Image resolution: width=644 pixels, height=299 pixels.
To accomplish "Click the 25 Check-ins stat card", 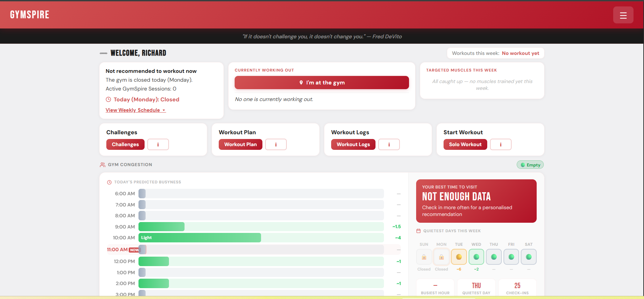I will [x=517, y=288].
